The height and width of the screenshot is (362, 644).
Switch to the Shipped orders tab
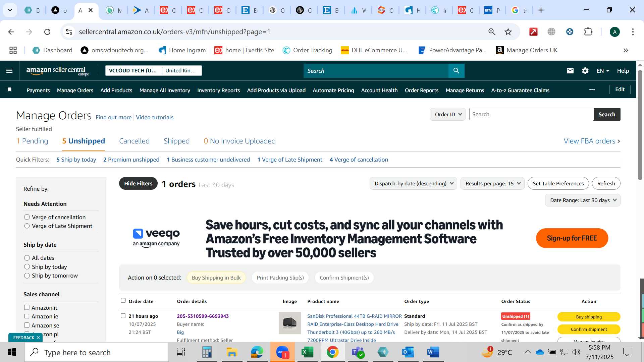(176, 141)
